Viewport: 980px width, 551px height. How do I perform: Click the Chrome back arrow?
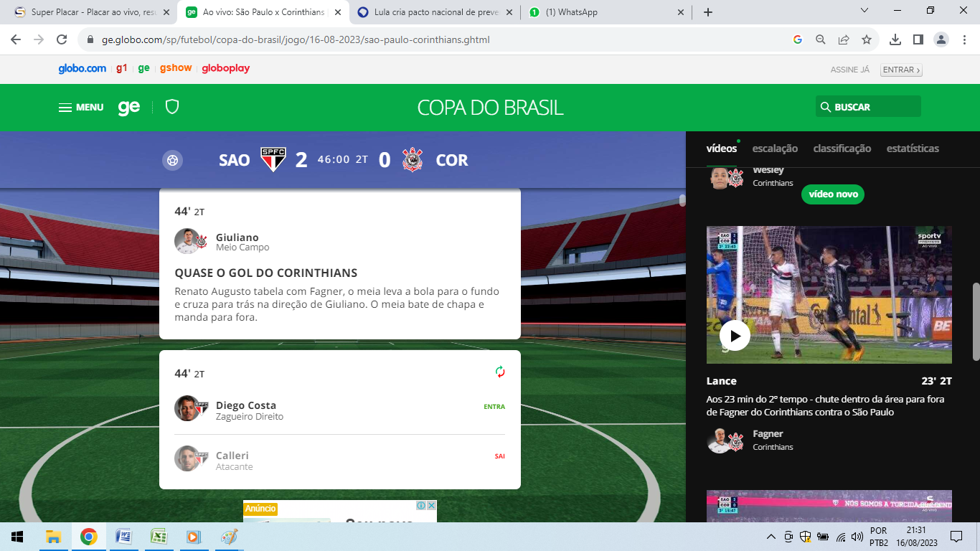tap(16, 39)
